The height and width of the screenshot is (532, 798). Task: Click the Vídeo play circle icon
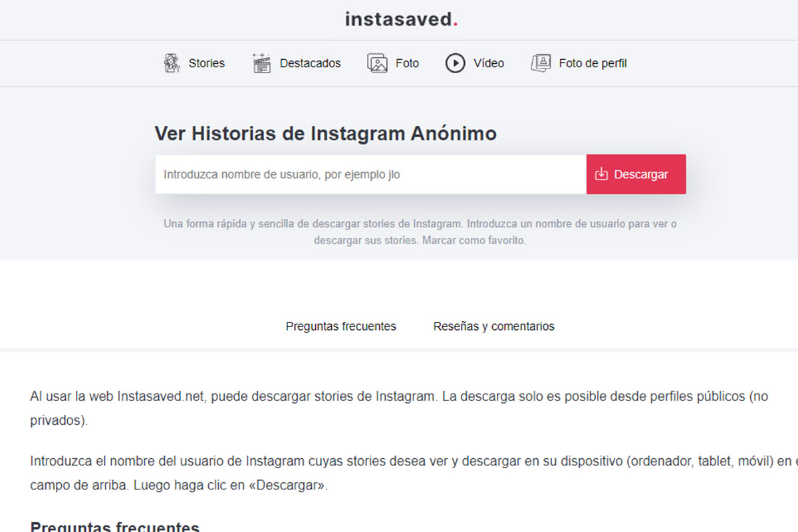tap(455, 63)
